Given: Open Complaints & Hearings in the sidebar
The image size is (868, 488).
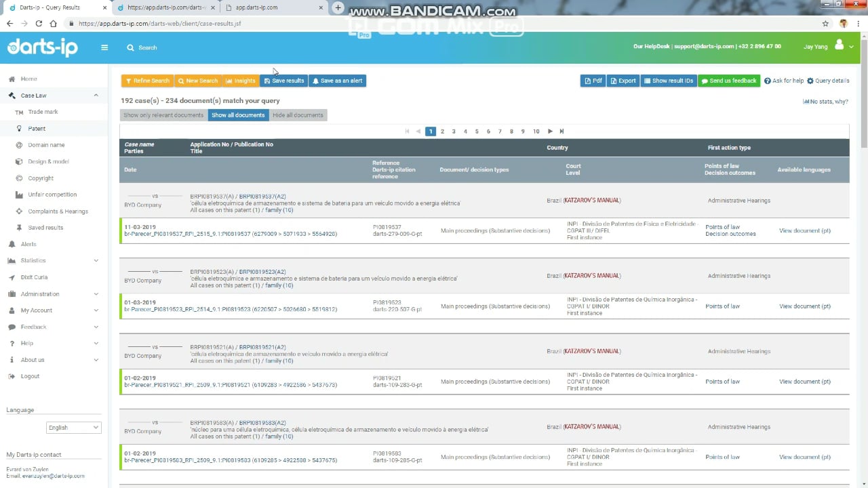Looking at the screenshot, I should (58, 211).
